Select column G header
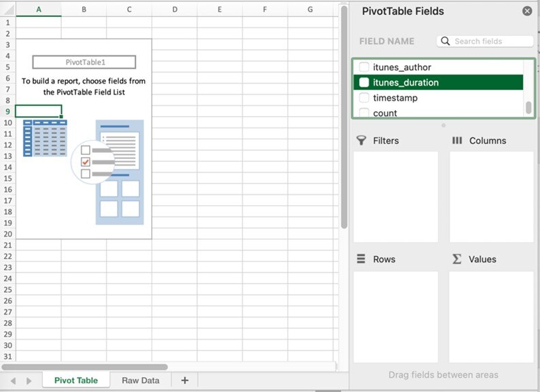 310,10
